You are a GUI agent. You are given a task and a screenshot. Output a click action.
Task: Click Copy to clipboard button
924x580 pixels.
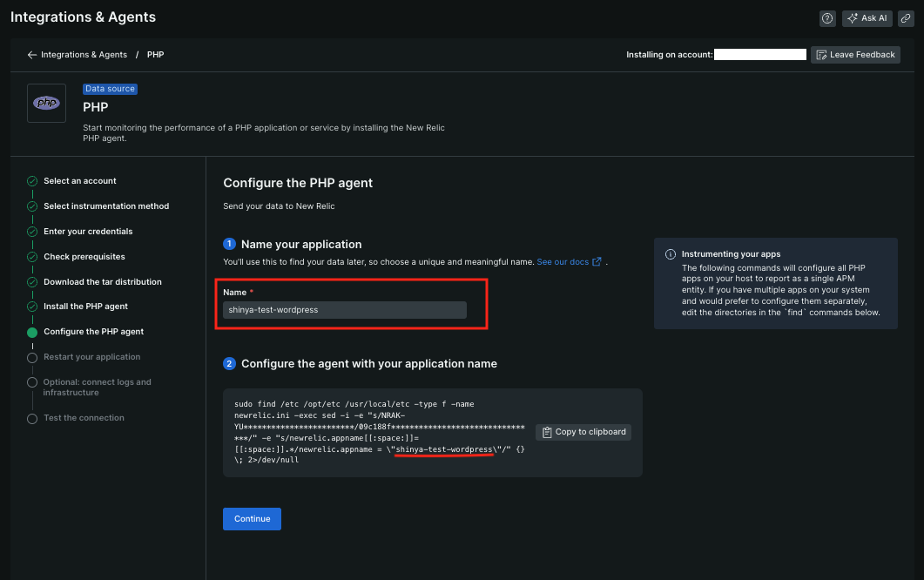click(583, 432)
